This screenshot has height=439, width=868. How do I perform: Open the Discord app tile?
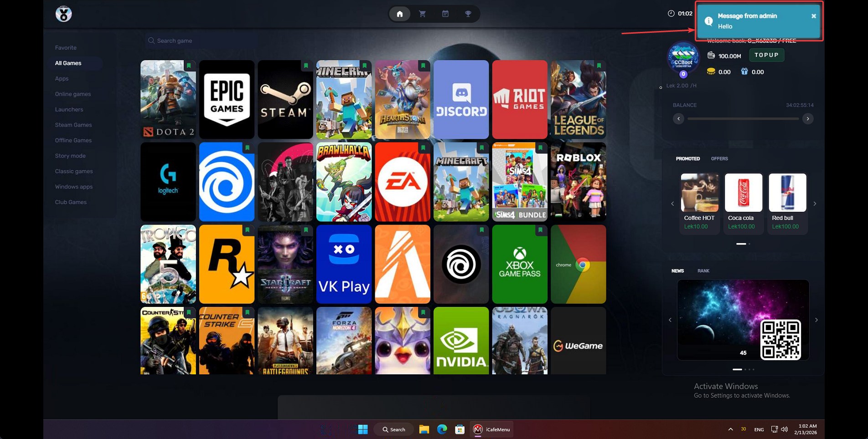click(461, 100)
